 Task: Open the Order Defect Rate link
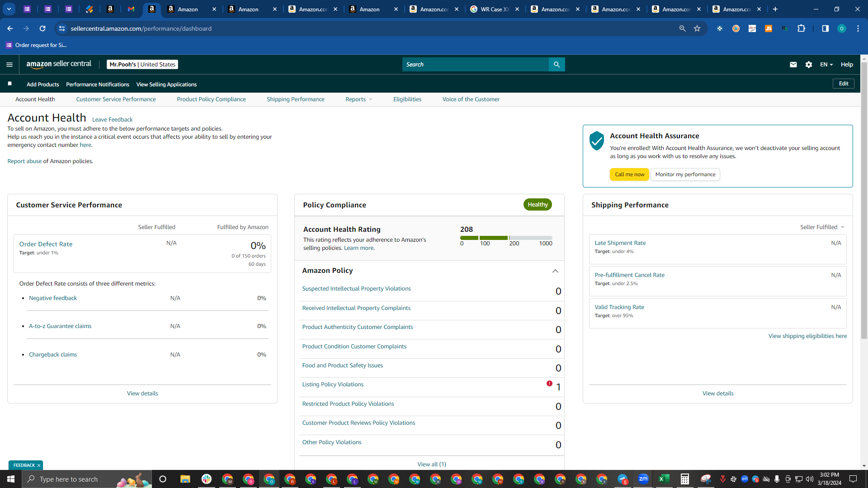[46, 244]
